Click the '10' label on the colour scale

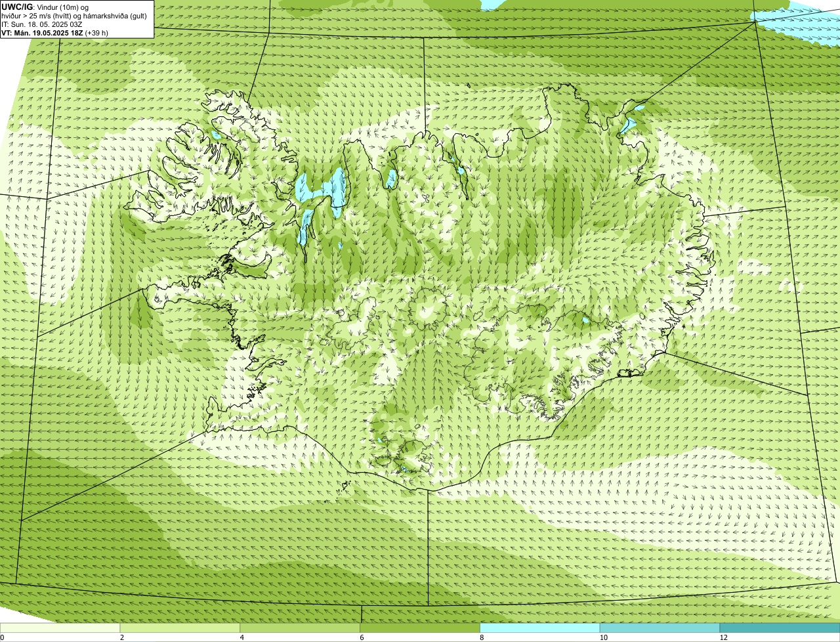(x=602, y=637)
